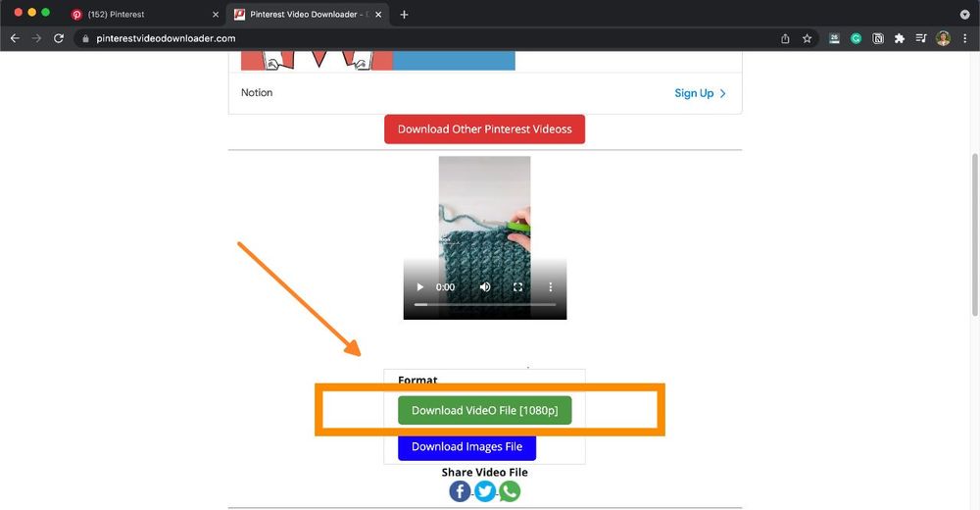The height and width of the screenshot is (510, 980).
Task: Share the video via WhatsApp
Action: point(510,491)
